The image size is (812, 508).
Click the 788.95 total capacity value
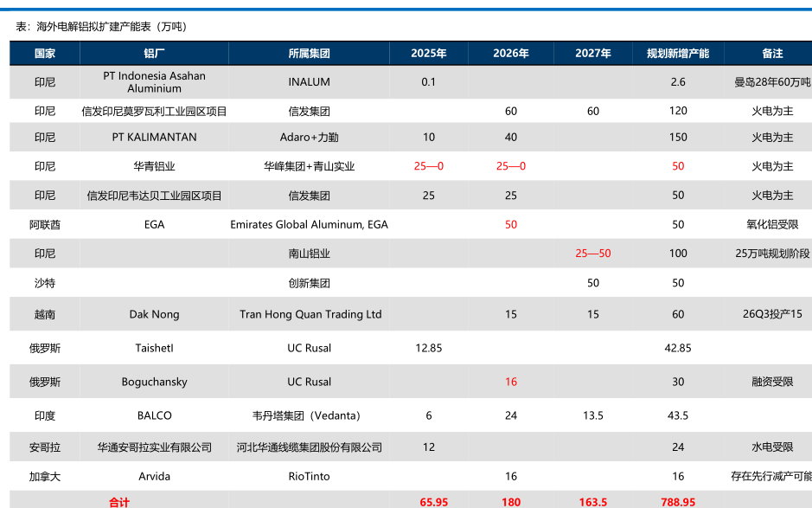[678, 502]
